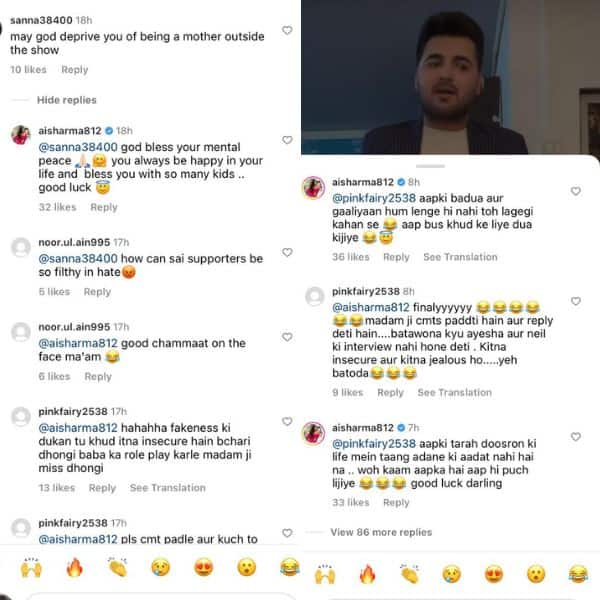Grab the comment sheet drag handle below the video

pyautogui.click(x=430, y=166)
